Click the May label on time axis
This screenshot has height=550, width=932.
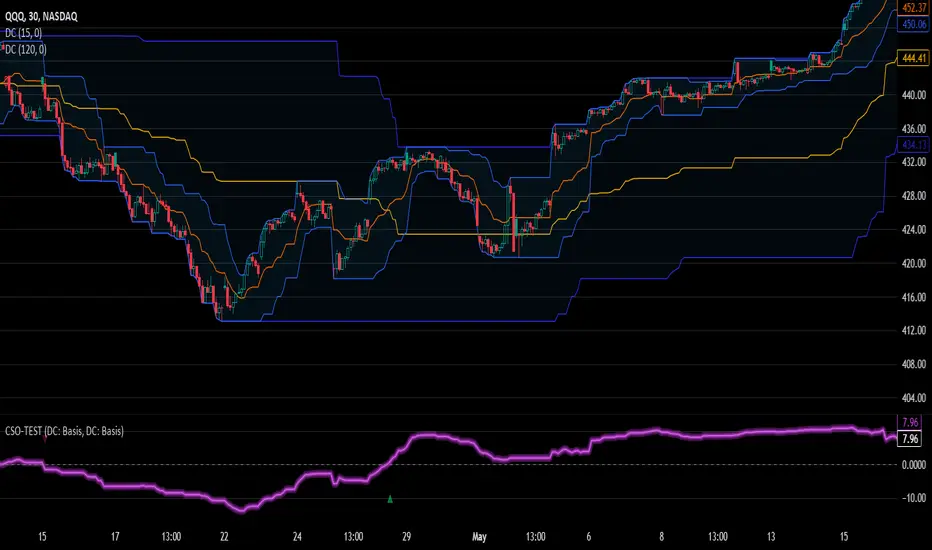[479, 537]
